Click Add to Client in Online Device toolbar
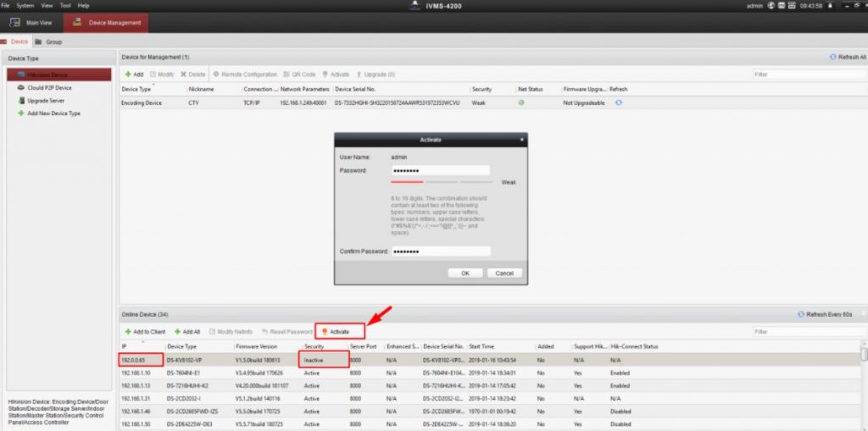Image resolution: width=868 pixels, height=431 pixels. click(x=145, y=331)
